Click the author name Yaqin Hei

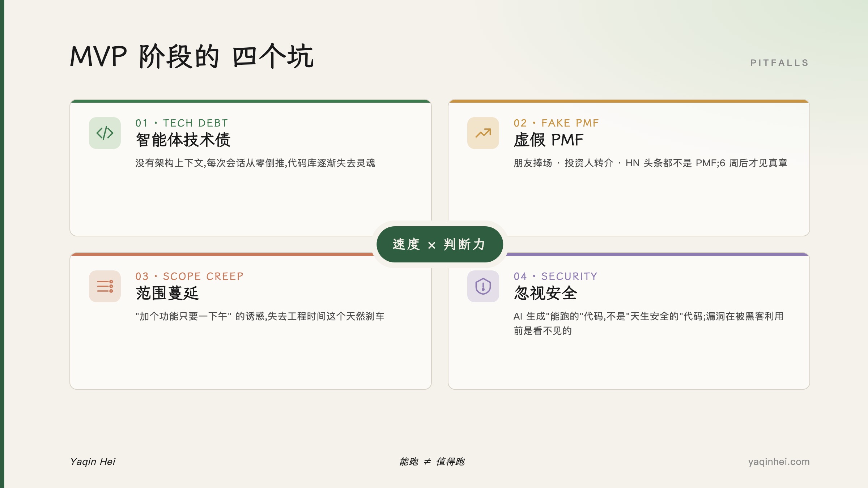point(93,462)
